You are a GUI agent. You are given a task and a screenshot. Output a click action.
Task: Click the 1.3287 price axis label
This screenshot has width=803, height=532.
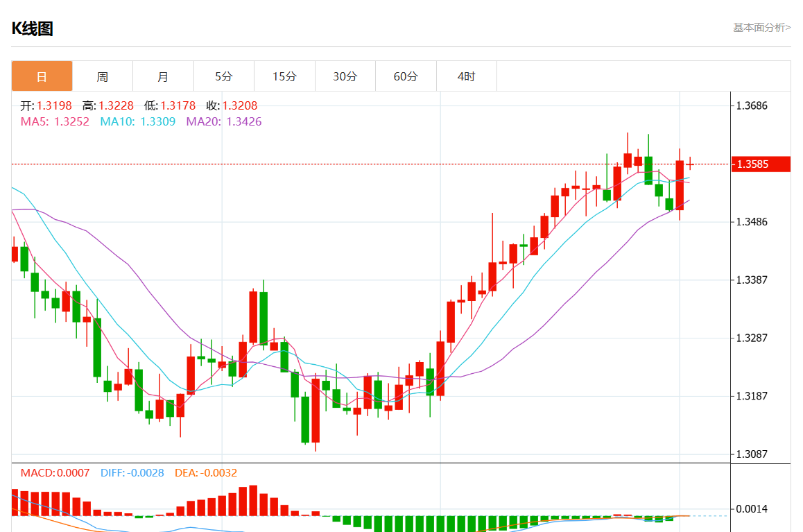(752, 338)
